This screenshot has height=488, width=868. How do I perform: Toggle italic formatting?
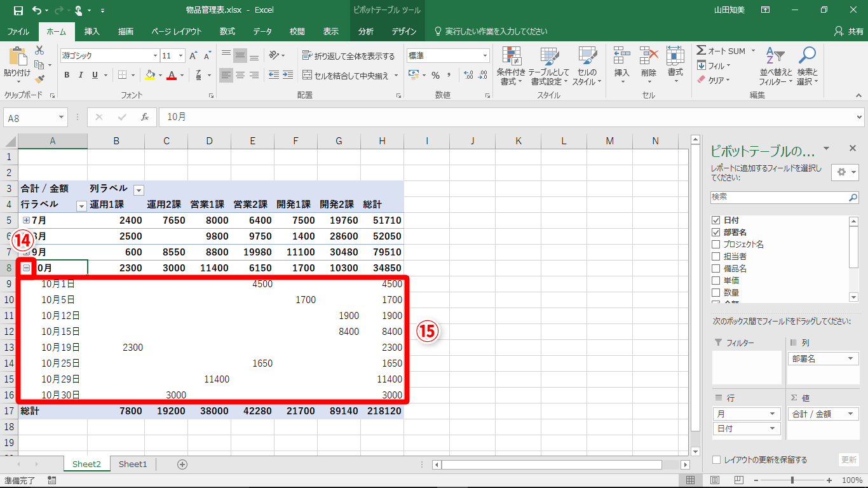tap(81, 75)
